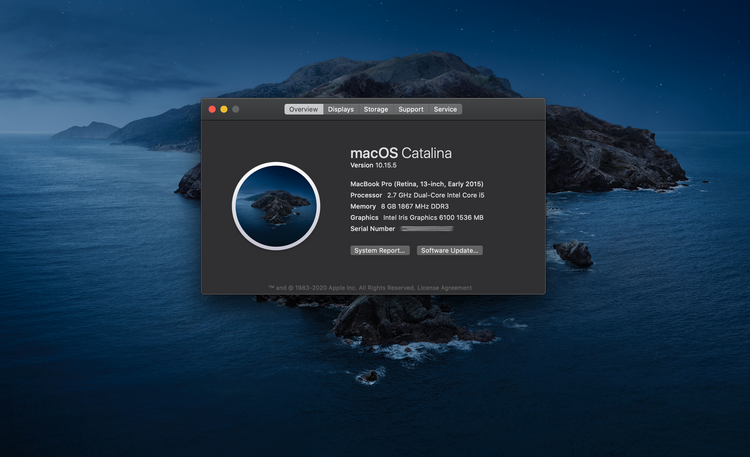Click the blurred serial number field
Image resolution: width=750 pixels, height=457 pixels.
427,229
